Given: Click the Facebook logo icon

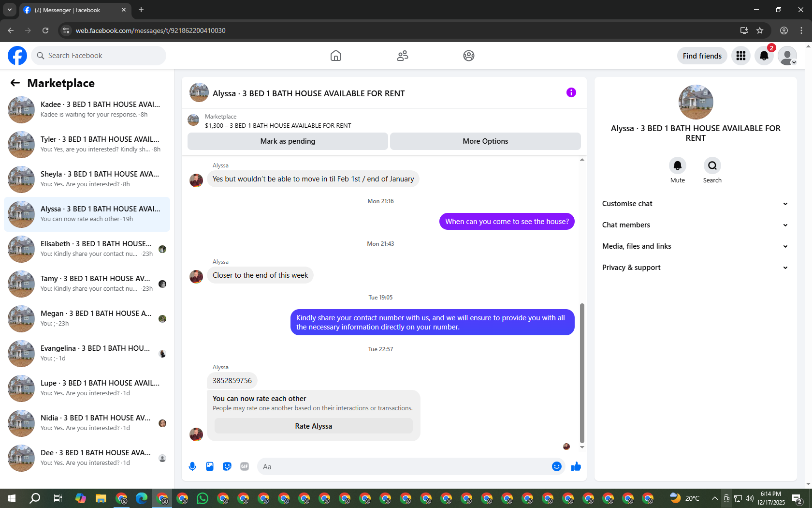Looking at the screenshot, I should click(x=17, y=56).
